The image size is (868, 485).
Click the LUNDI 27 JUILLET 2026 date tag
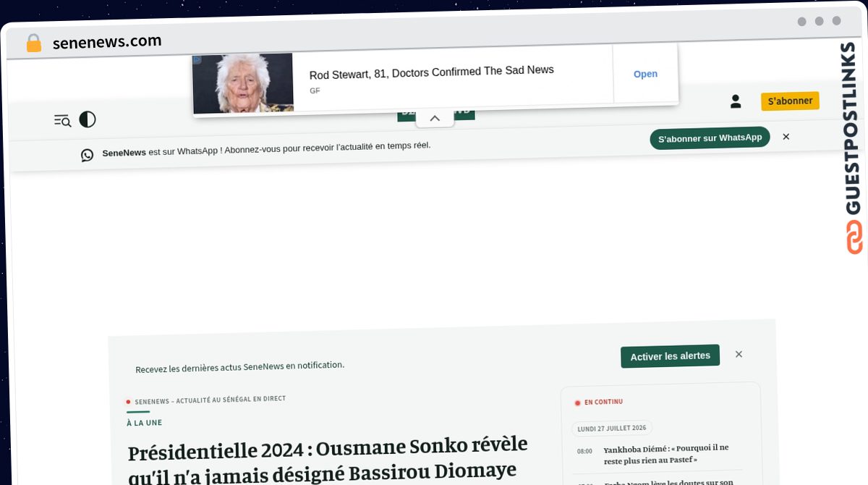612,429
